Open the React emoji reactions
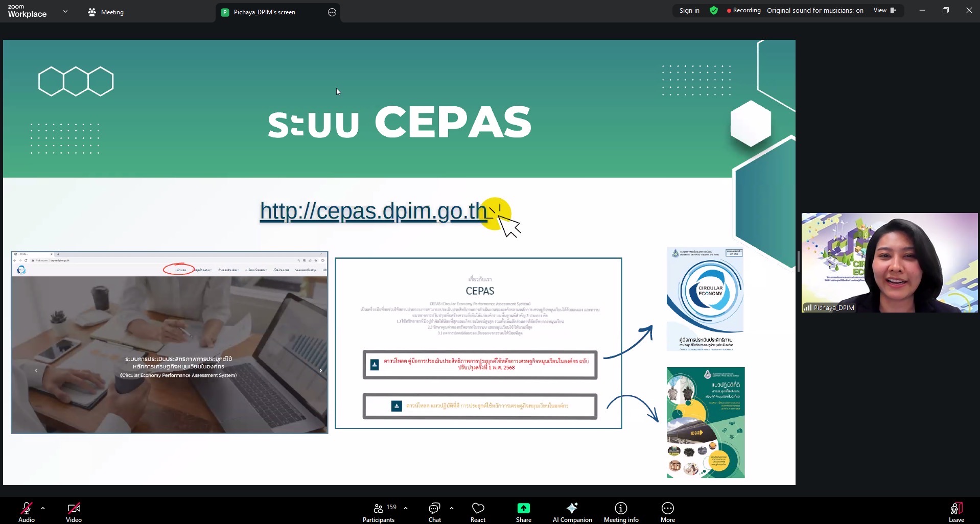Viewport: 980px width, 524px height. pos(478,512)
